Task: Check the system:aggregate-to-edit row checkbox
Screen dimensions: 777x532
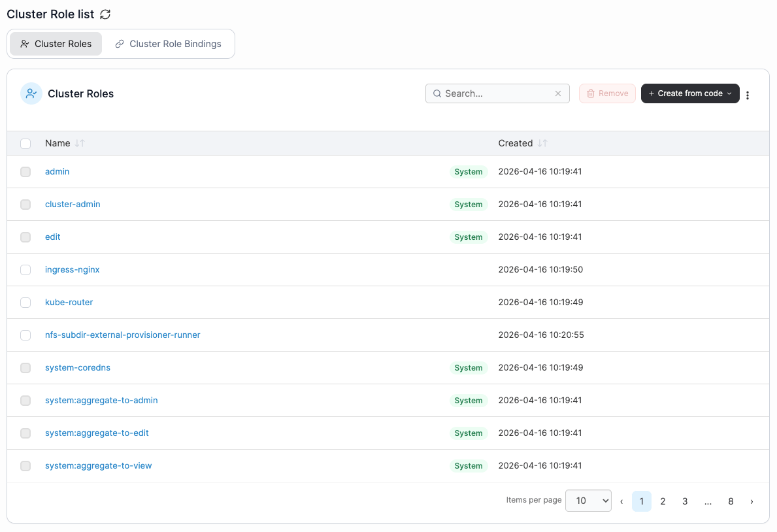Action: pyautogui.click(x=25, y=433)
